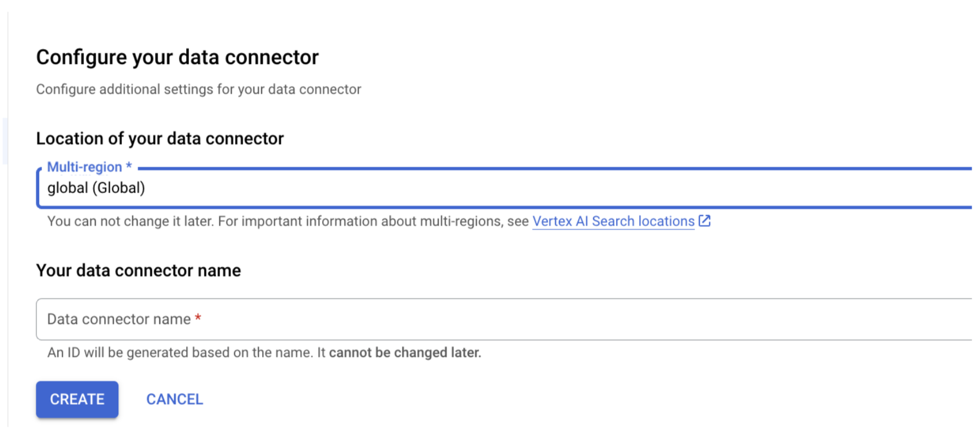Viewport: 980px width, 435px height.
Task: Click the red asterisk in the name field
Action: pyautogui.click(x=198, y=318)
